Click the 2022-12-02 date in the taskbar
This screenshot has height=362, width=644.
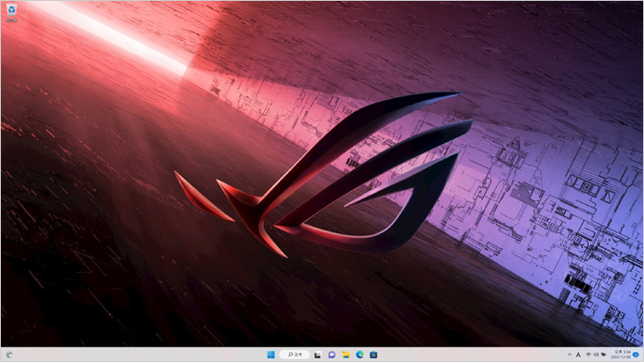[621, 357]
